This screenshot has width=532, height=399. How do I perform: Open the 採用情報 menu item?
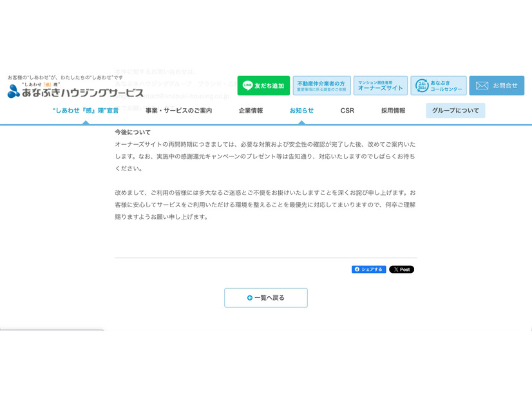click(x=393, y=111)
